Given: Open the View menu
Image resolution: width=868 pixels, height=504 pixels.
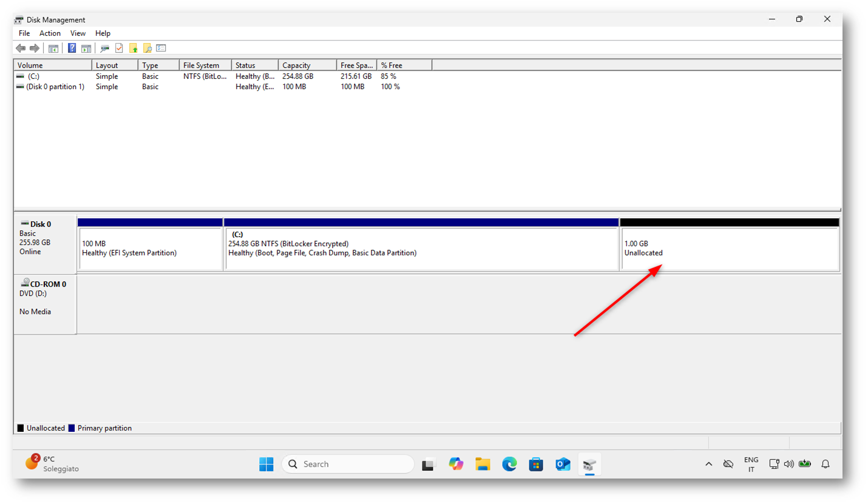Looking at the screenshot, I should pyautogui.click(x=78, y=33).
